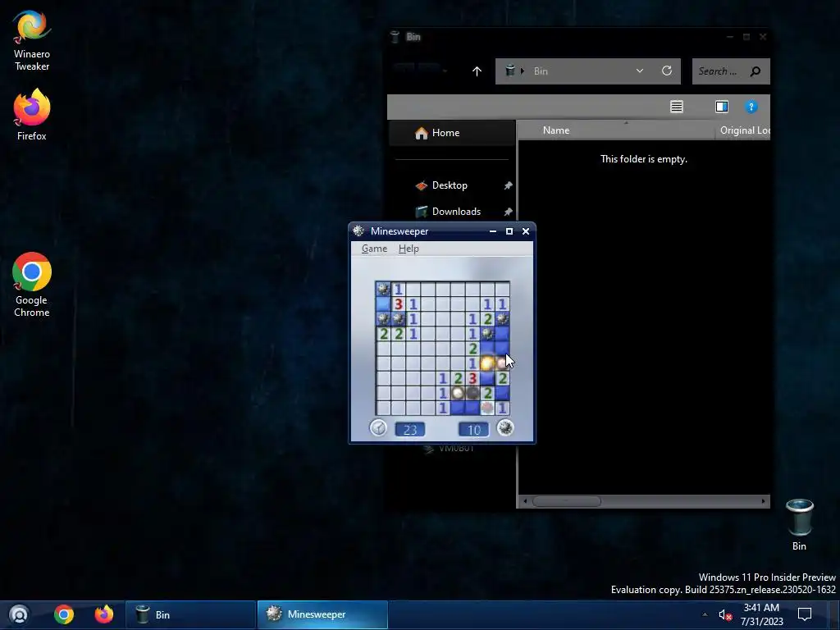
Task: Switch to the Minesweeper taskbar button
Action: 322,615
